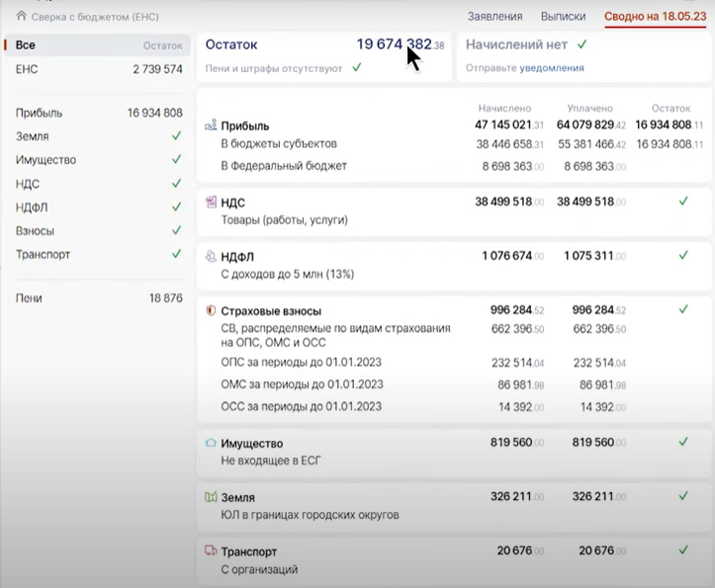Click Пени и штрафы отсутствуют text
The height and width of the screenshot is (588, 715).
pos(274,68)
